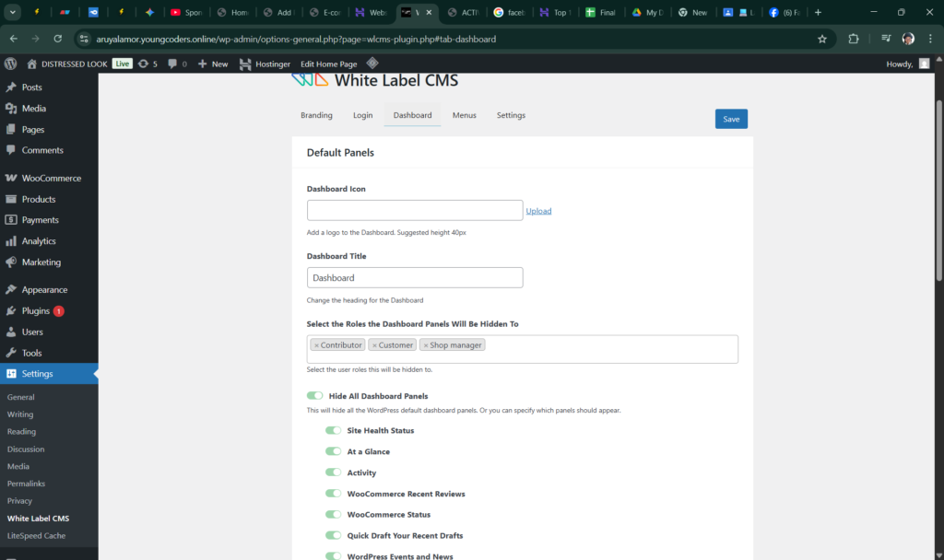Bookmark this page with the star icon
Image resolution: width=944 pixels, height=560 pixels.
click(821, 40)
